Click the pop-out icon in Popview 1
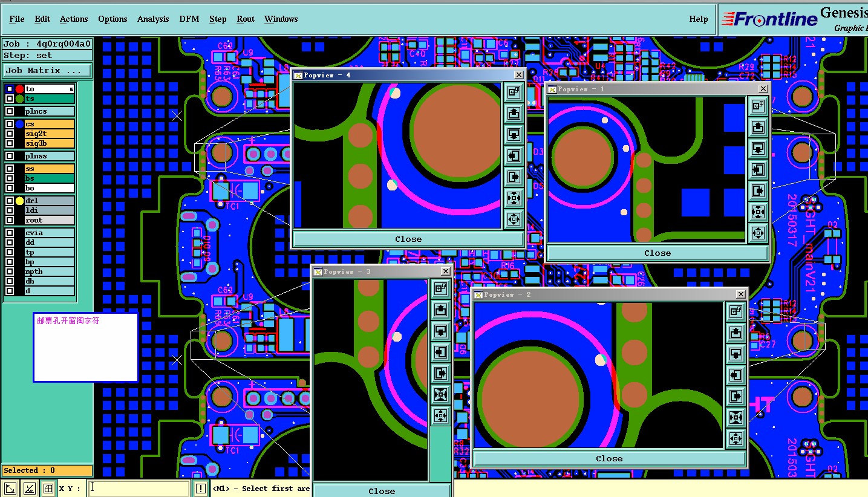 [758, 106]
